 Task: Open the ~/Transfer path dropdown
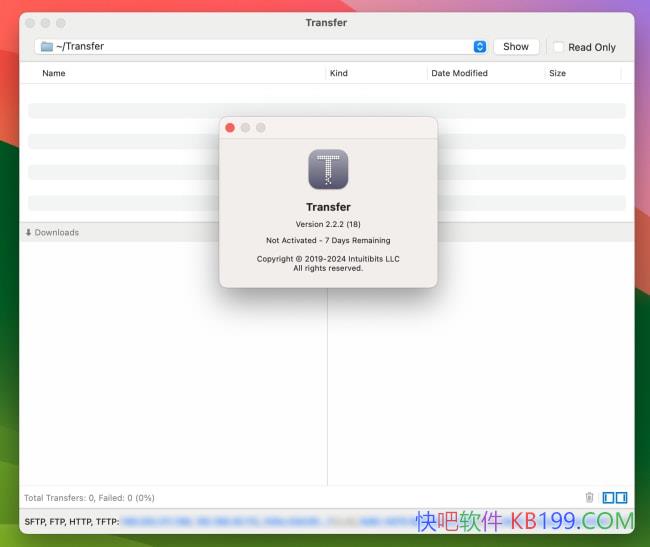479,46
